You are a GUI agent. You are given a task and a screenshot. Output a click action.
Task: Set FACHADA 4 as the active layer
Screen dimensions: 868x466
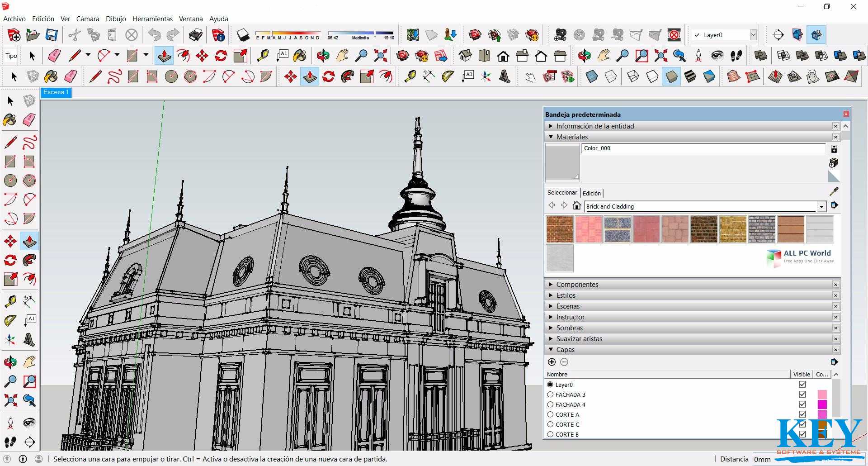tap(550, 404)
